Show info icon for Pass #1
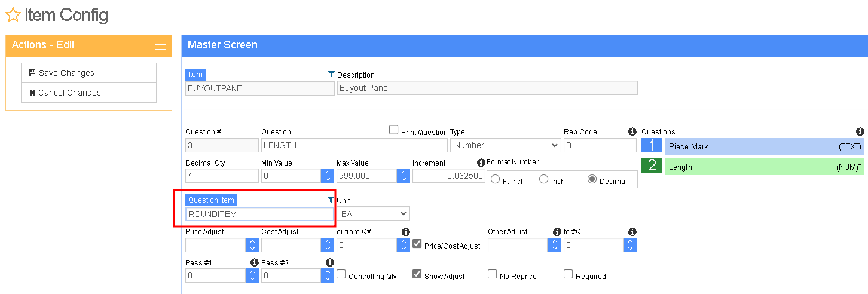868x294 pixels. coord(254,262)
